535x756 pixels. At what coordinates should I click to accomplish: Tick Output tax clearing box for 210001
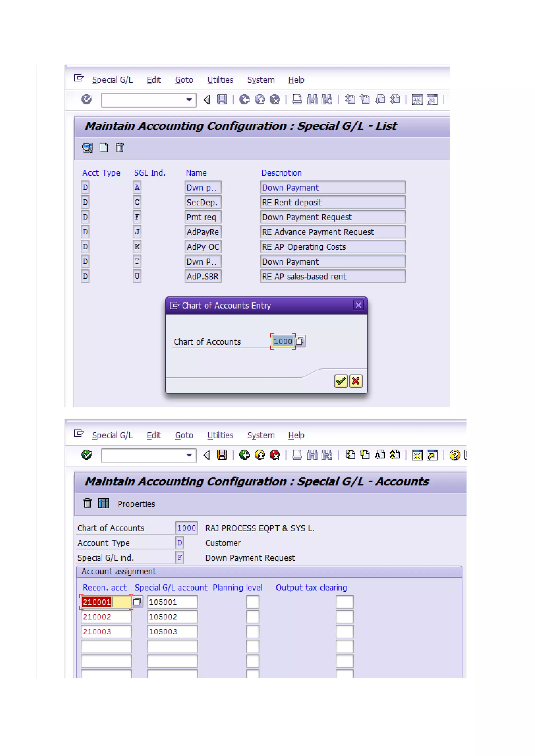(x=344, y=601)
